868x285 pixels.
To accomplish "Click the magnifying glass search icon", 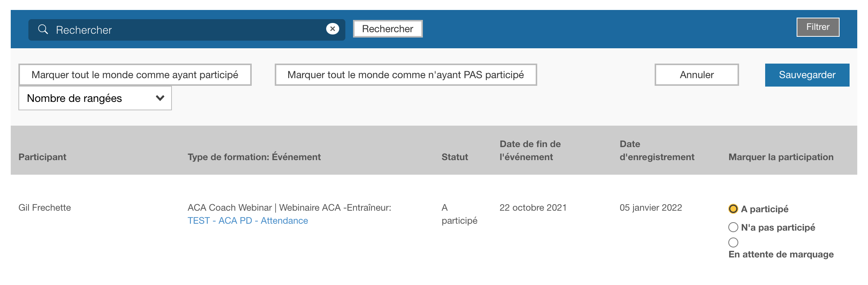I will pyautogui.click(x=43, y=29).
